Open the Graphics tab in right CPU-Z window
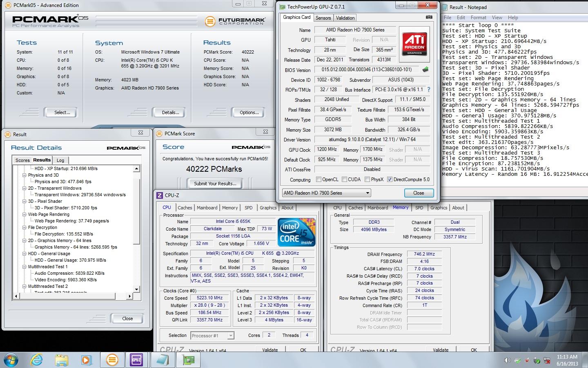 click(439, 208)
